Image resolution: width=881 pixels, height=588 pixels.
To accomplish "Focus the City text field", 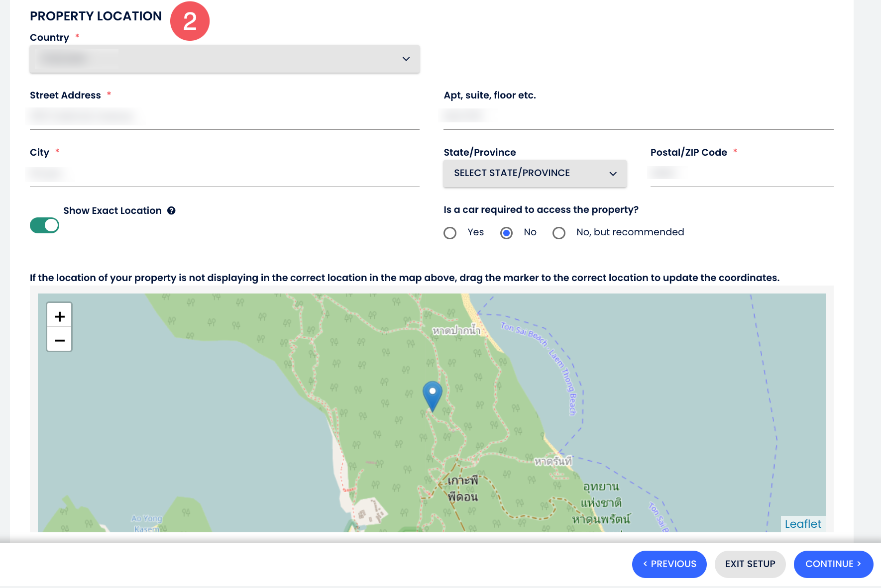I will (x=224, y=175).
